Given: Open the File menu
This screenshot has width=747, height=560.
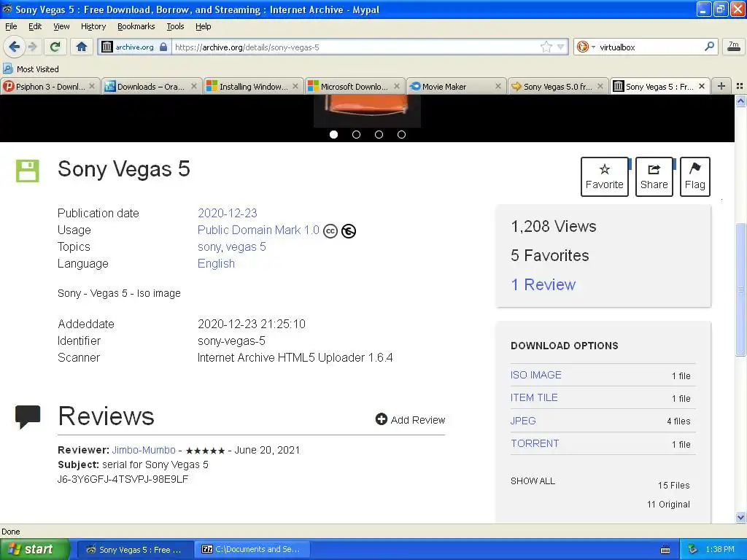Looking at the screenshot, I should point(11,26).
